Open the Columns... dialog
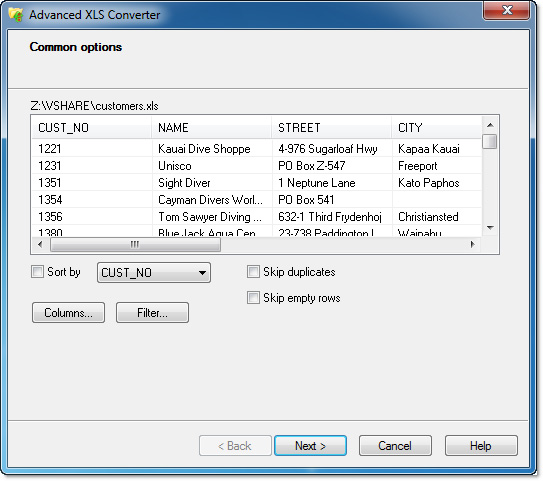This screenshot has width=543, height=481. pyautogui.click(x=69, y=313)
